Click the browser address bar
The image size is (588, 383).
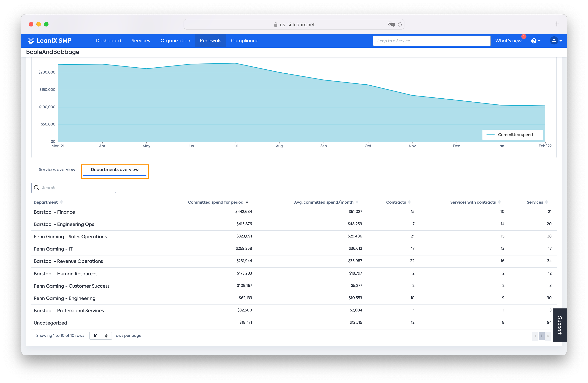[294, 24]
